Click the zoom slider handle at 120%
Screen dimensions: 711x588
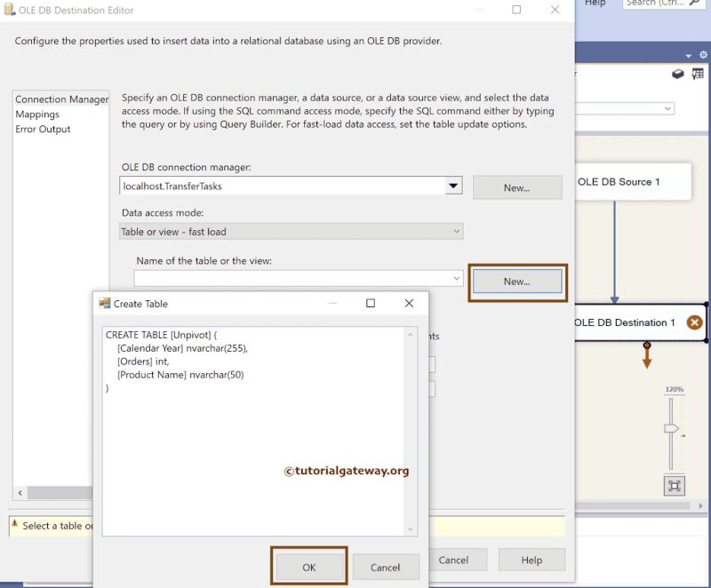[670, 428]
